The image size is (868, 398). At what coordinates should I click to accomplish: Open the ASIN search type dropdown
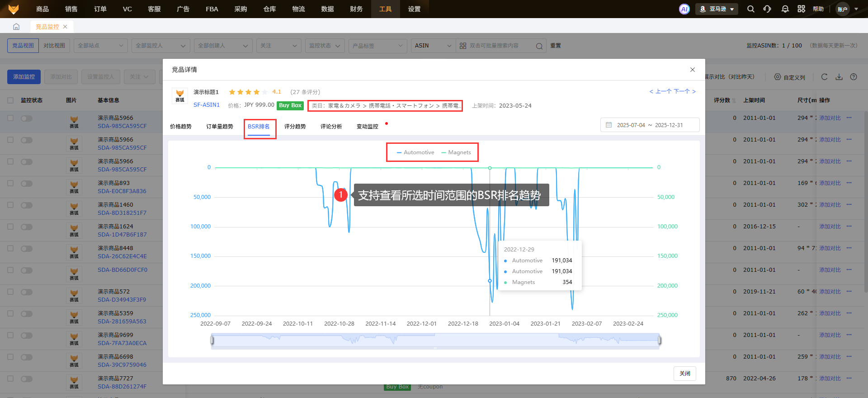pyautogui.click(x=433, y=46)
